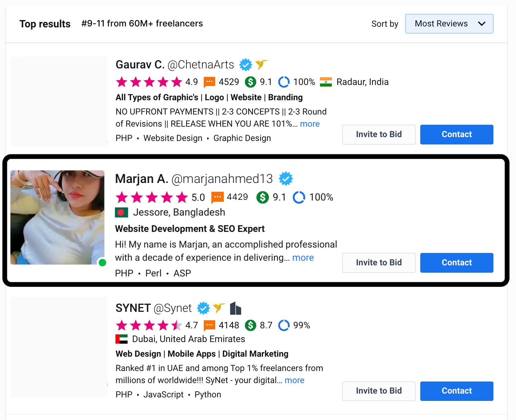Click the green dollar earnings icon for Marjan
This screenshot has height=420, width=516.
262,197
